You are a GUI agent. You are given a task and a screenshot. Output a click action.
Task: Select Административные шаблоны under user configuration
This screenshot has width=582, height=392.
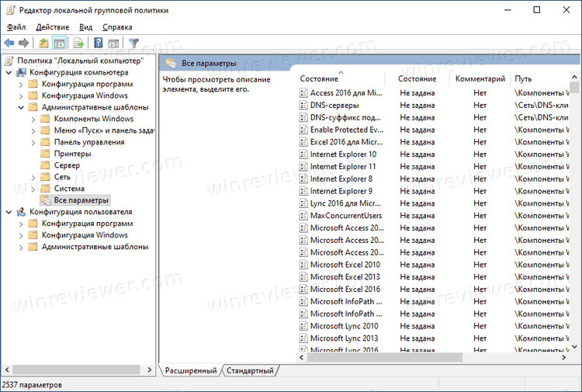95,247
